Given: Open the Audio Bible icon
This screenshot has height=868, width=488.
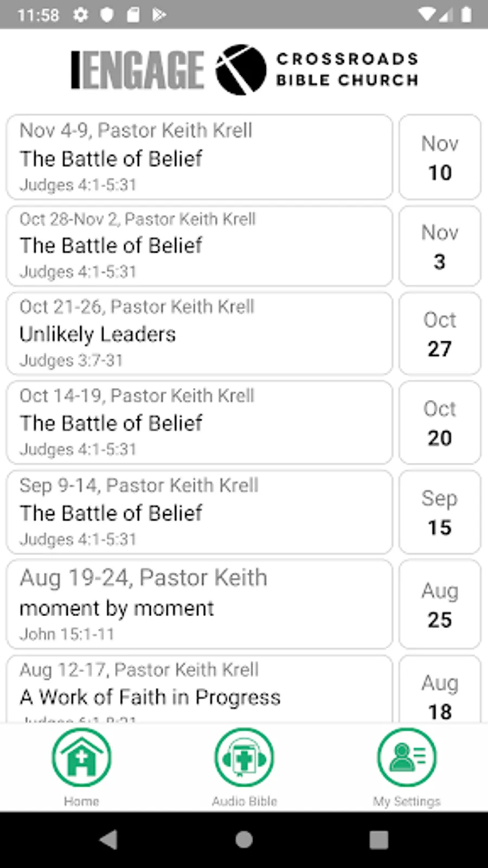Looking at the screenshot, I should click(x=244, y=757).
